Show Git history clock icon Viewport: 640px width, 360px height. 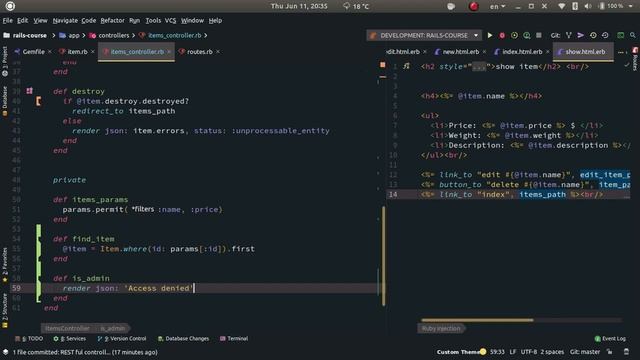coord(593,36)
